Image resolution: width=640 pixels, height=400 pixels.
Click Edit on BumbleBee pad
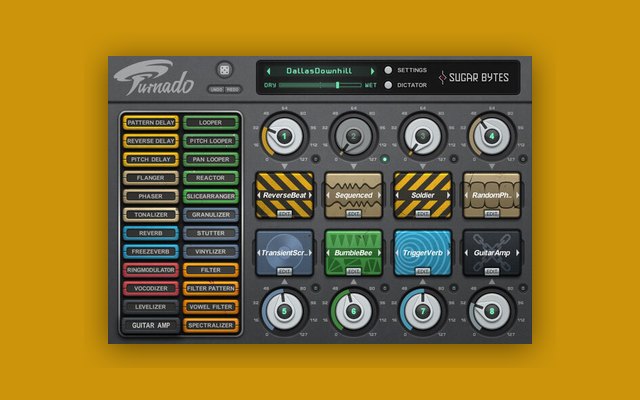tap(353, 271)
